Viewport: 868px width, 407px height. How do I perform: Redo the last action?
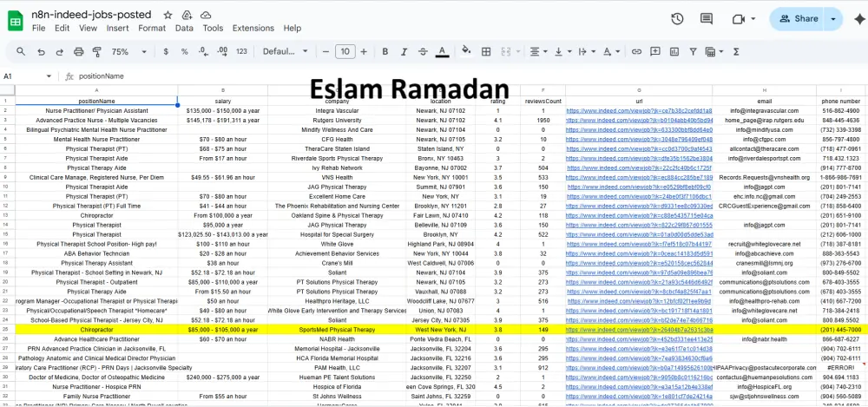click(59, 51)
